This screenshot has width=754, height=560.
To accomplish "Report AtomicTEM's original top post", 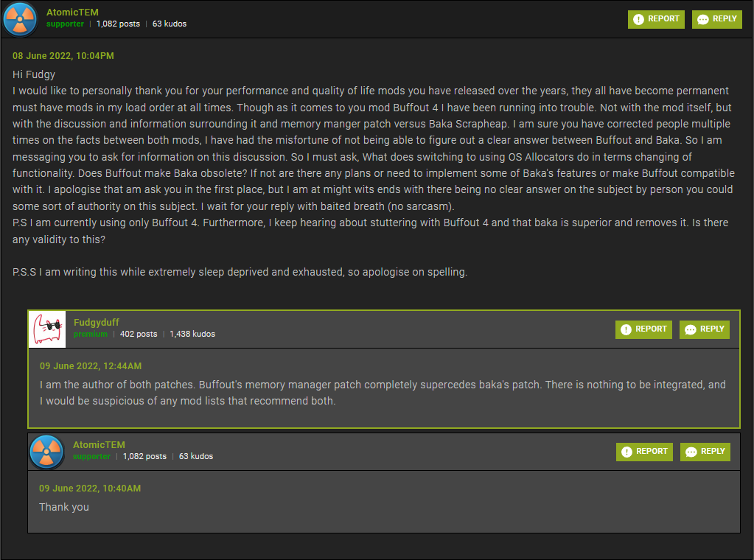I will pyautogui.click(x=656, y=19).
